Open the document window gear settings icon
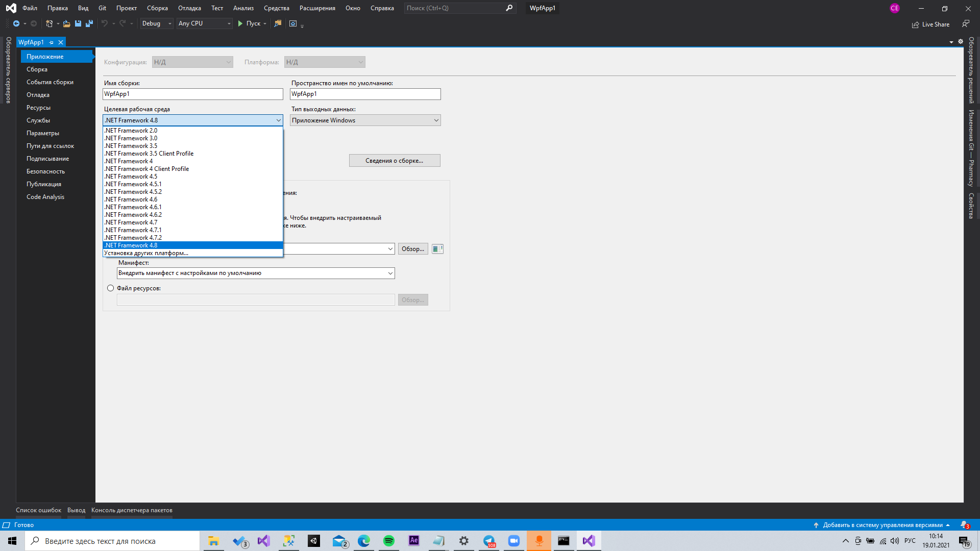 (961, 42)
